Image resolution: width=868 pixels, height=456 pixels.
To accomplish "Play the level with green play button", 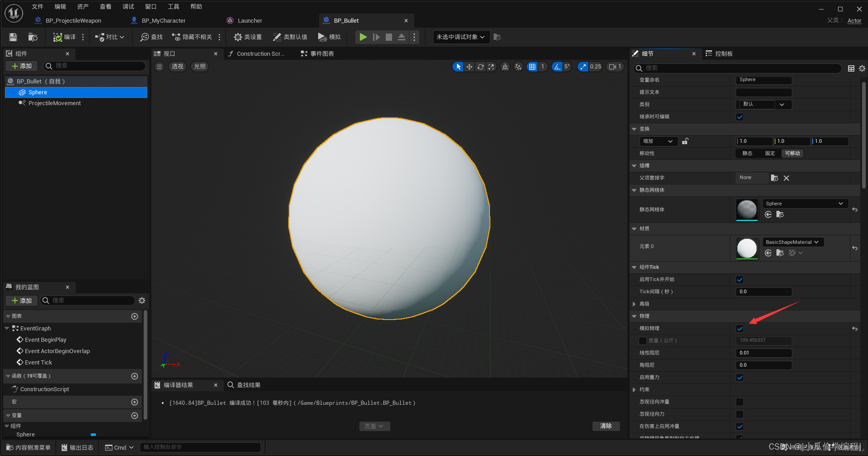I will point(363,37).
